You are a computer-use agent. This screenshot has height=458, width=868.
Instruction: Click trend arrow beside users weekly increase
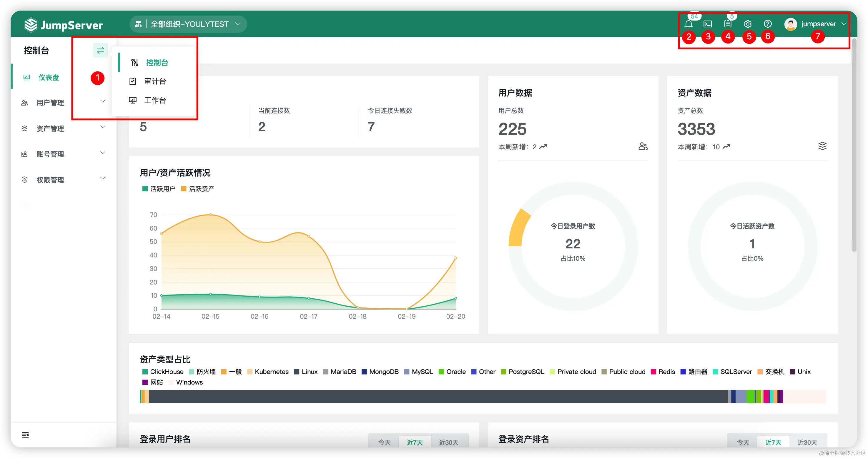543,146
